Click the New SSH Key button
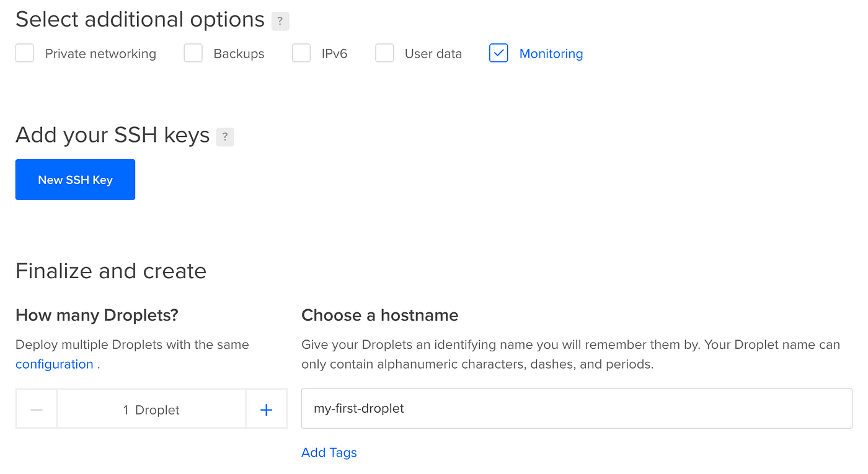The image size is (868, 474). [75, 180]
